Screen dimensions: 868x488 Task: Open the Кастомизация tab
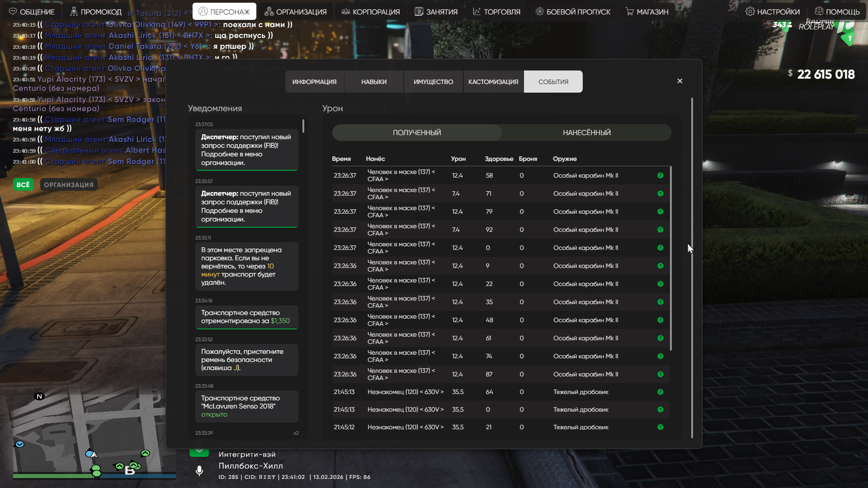[x=493, y=82]
